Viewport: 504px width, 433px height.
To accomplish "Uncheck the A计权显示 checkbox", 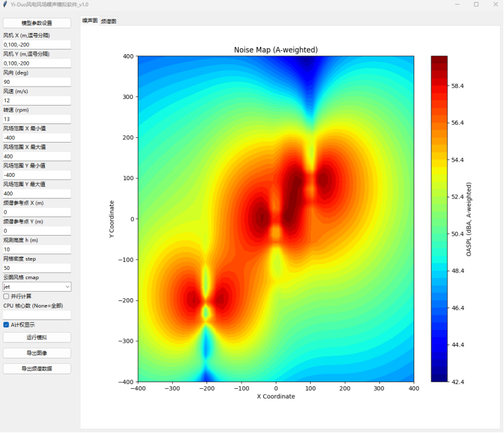I will pos(6,325).
